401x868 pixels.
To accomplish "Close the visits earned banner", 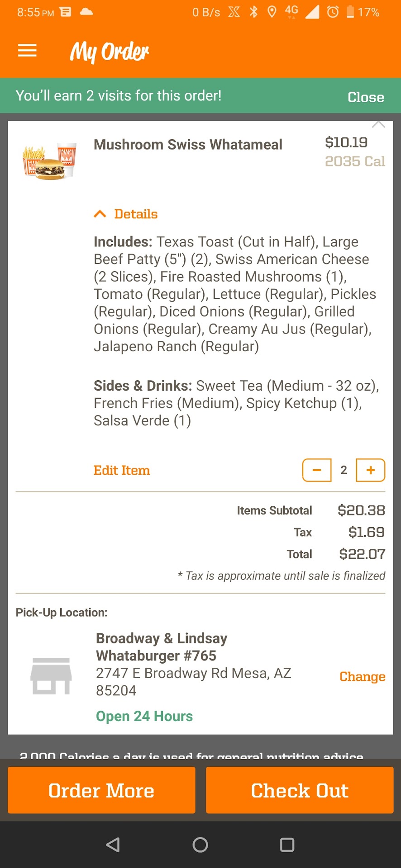I will (x=366, y=97).
